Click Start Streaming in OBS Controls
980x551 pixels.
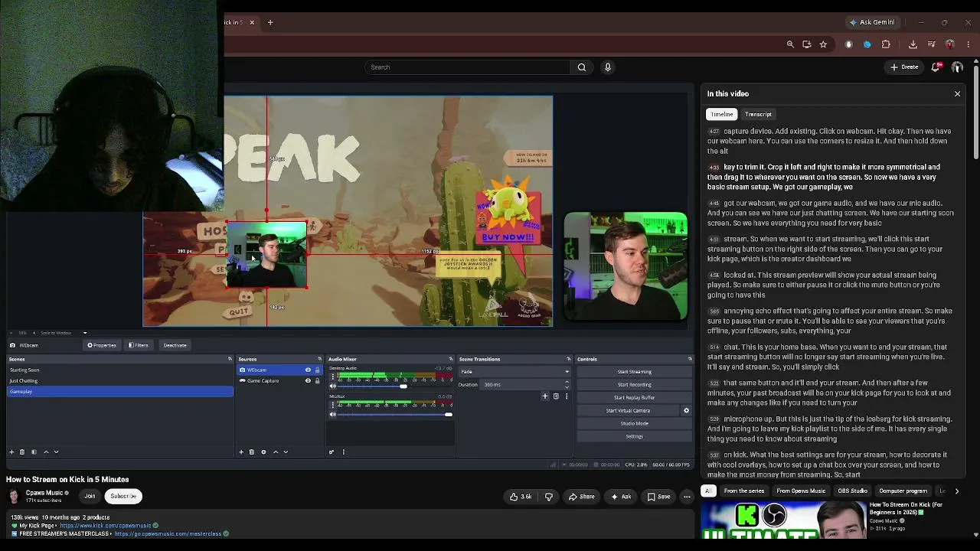634,372
